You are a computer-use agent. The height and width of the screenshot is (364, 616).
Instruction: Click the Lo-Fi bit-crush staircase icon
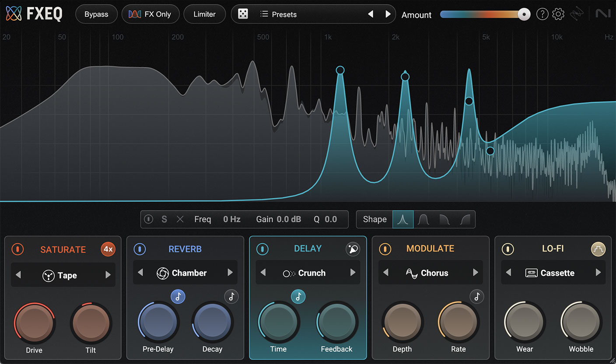click(598, 249)
